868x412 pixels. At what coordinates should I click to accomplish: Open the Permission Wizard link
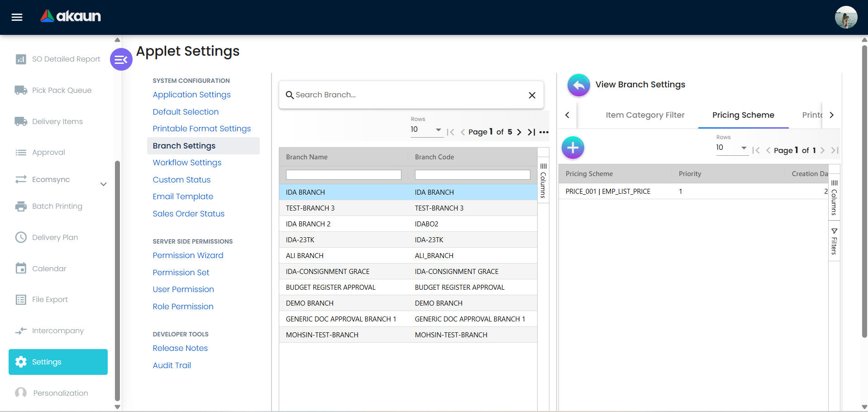click(188, 255)
